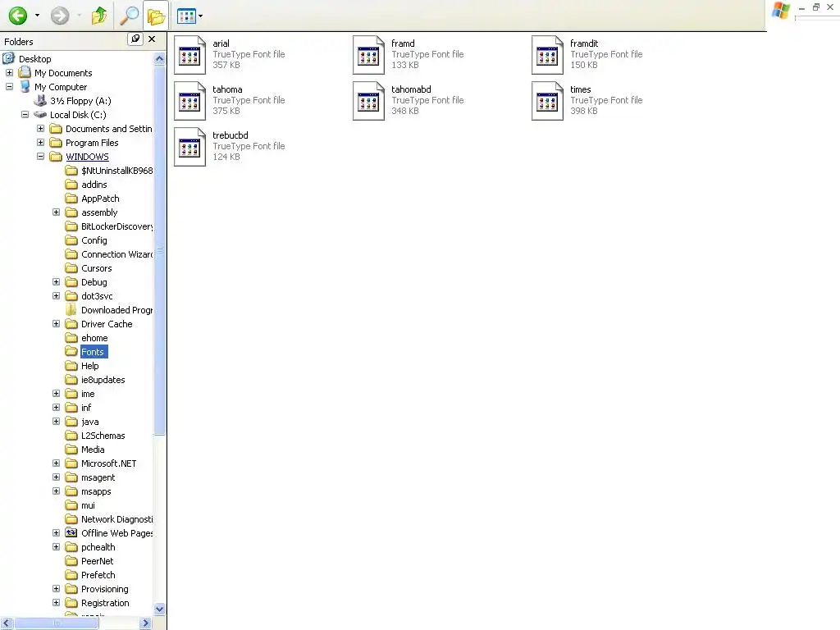Viewport: 840px width, 630px height.
Task: Click the green Back arrow button
Action: (x=18, y=16)
